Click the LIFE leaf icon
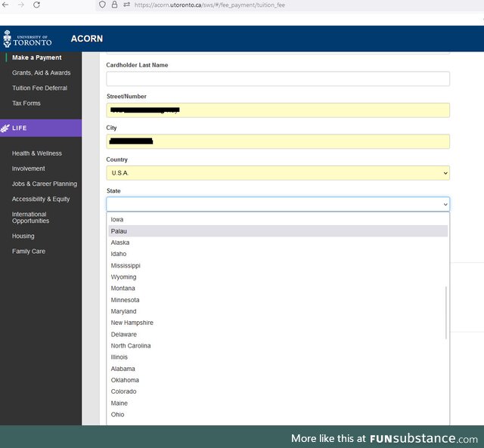This screenshot has width=484, height=448. [x=5, y=128]
